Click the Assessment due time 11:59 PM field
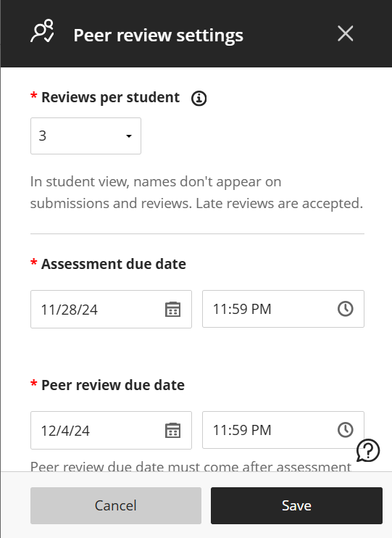The image size is (392, 538). tap(283, 309)
